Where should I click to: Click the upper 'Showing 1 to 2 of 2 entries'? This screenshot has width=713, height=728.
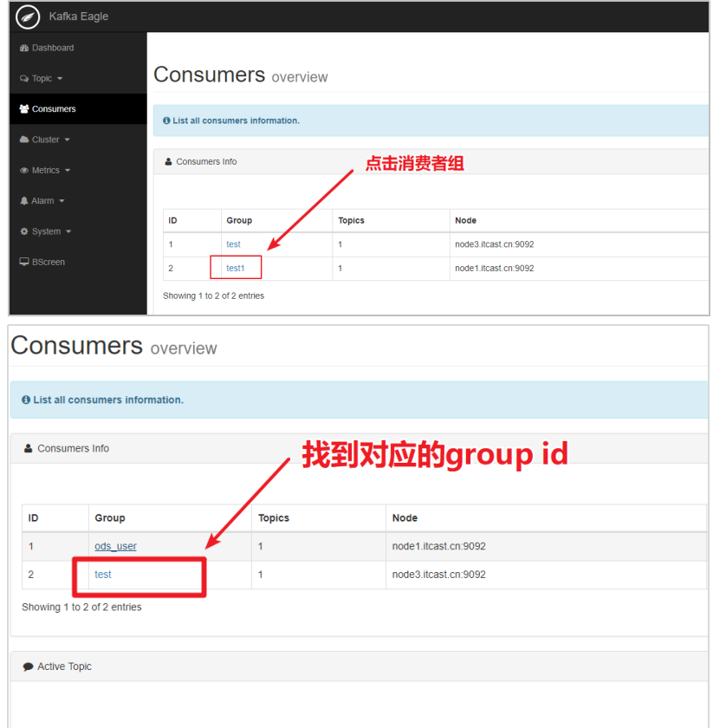[x=213, y=296]
